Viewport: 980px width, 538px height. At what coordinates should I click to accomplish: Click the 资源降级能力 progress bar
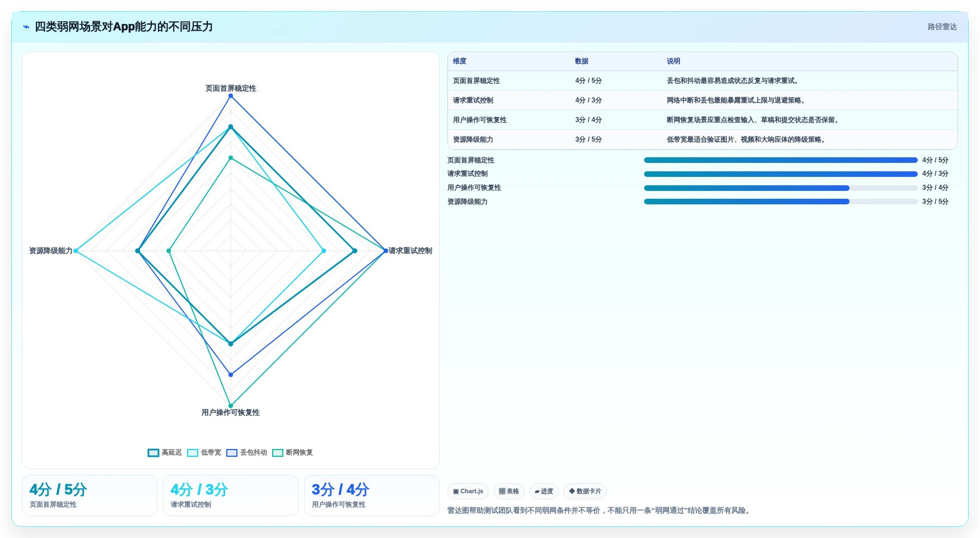[781, 202]
